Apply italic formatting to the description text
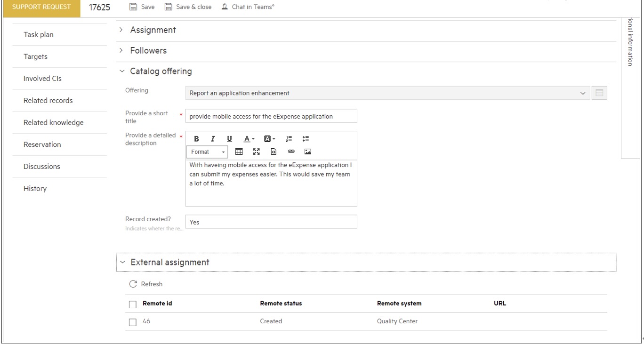The width and height of the screenshot is (644, 344). coord(212,138)
